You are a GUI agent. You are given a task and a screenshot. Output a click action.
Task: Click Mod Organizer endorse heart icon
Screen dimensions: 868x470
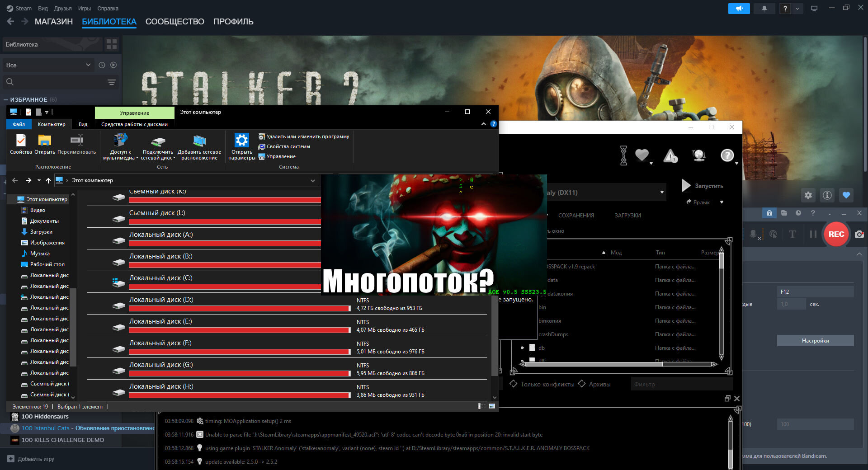coord(642,155)
